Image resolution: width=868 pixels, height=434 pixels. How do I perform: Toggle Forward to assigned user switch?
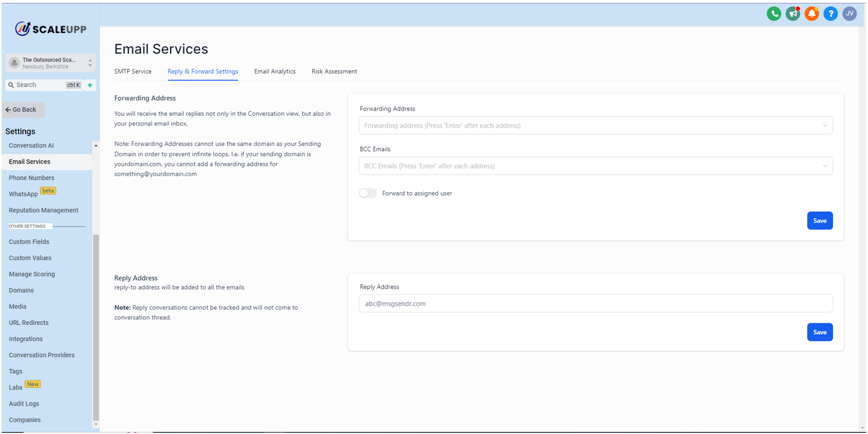click(368, 193)
